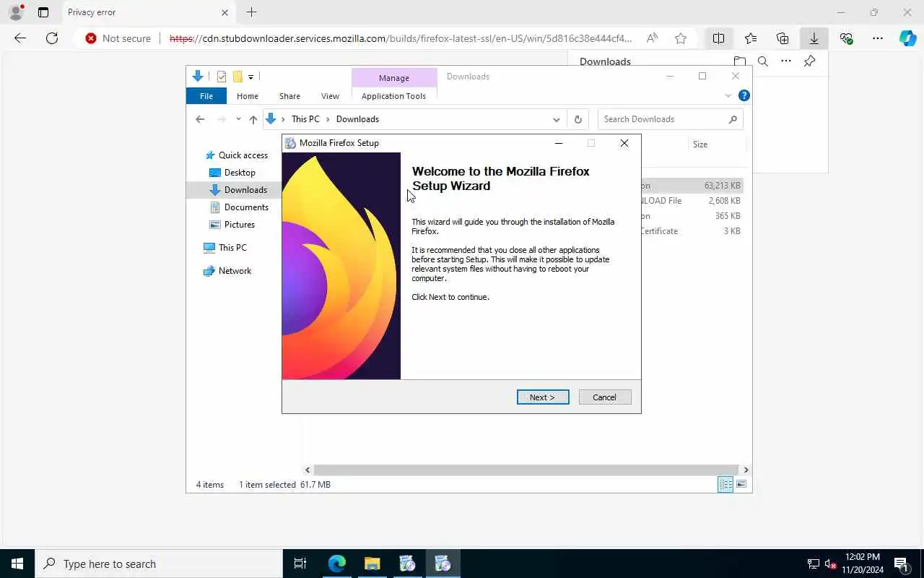Select Downloads in navigation pane
This screenshot has height=578, width=924.
pyautogui.click(x=245, y=190)
